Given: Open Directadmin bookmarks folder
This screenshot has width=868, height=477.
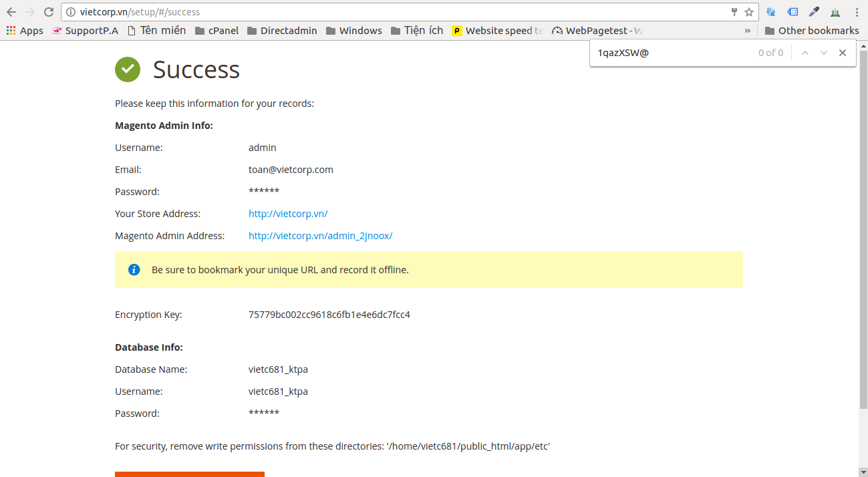Looking at the screenshot, I should coord(282,31).
